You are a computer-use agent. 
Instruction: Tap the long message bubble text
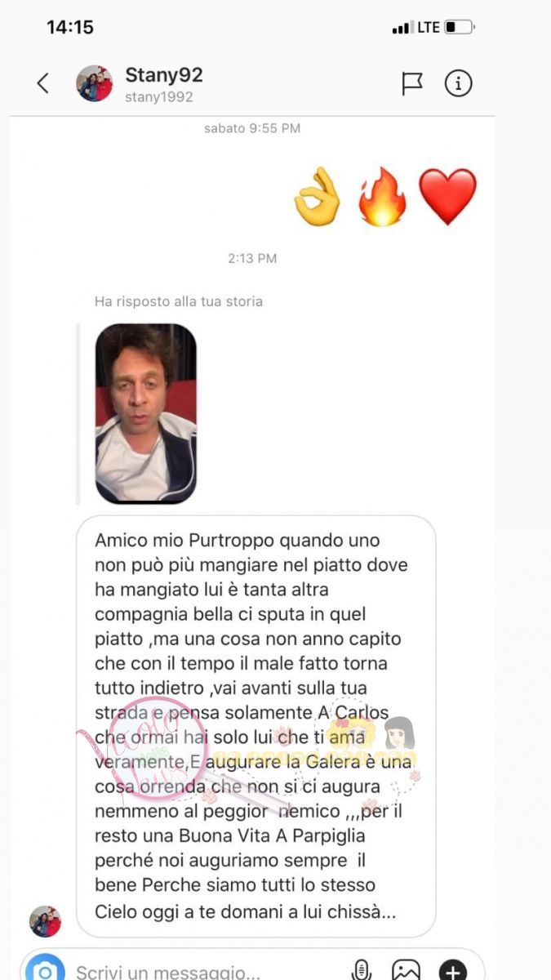click(x=256, y=726)
